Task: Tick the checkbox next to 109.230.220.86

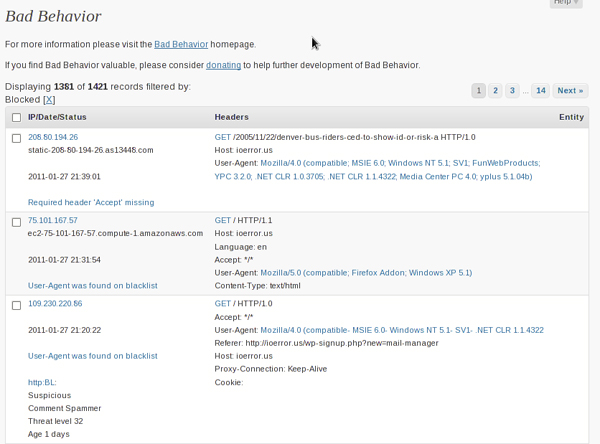Action: 16,305
